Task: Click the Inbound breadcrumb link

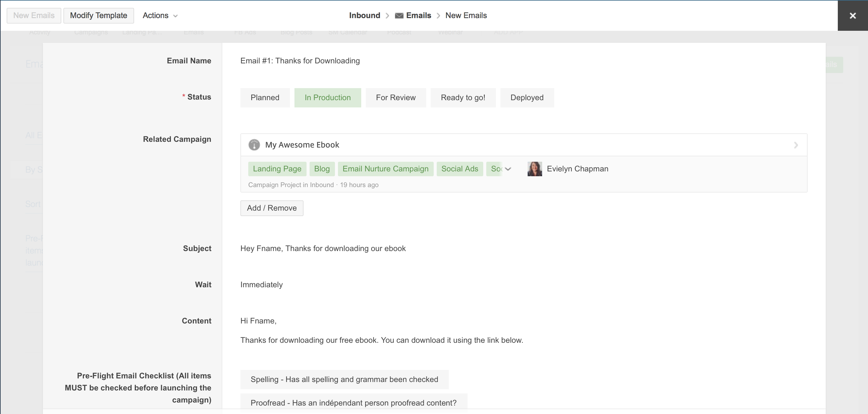Action: tap(364, 16)
